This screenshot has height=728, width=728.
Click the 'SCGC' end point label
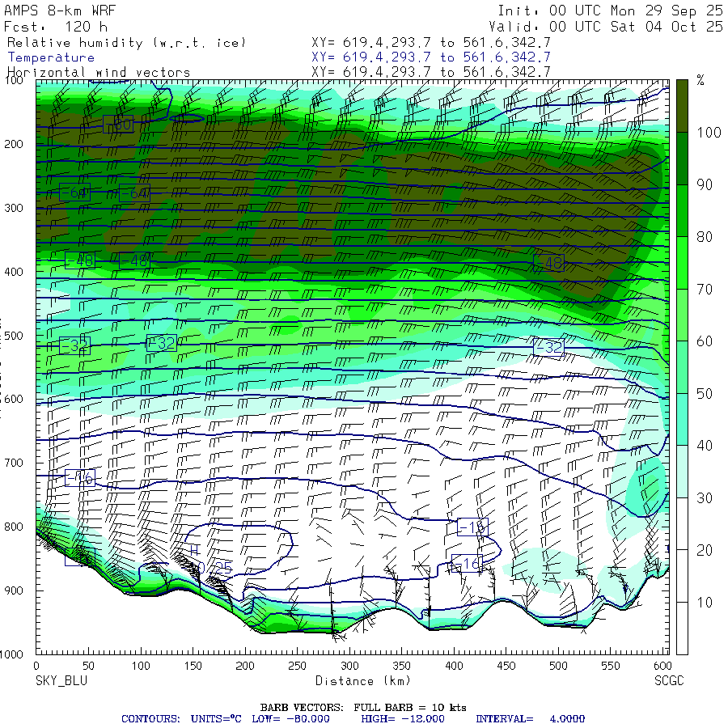669,680
